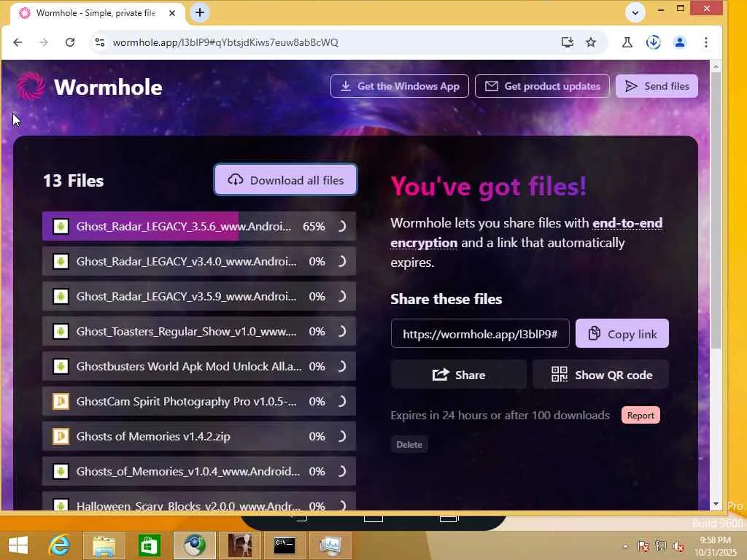The height and width of the screenshot is (560, 747).
Task: Open the Chrome profile avatar
Action: [x=680, y=42]
